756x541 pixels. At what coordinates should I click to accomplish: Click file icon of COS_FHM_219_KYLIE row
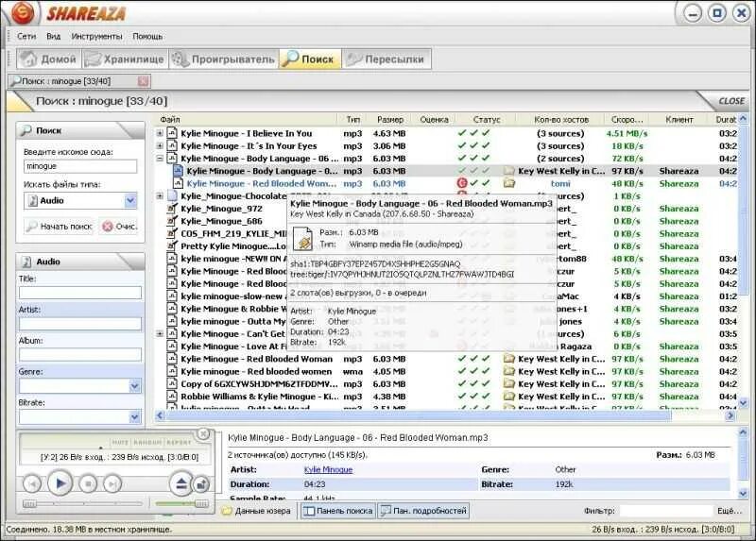point(172,233)
